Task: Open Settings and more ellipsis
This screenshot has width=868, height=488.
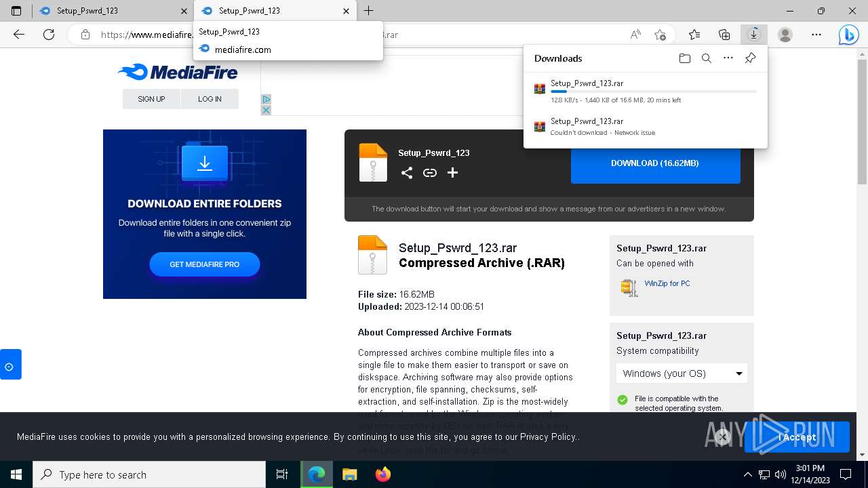Action: [816, 35]
